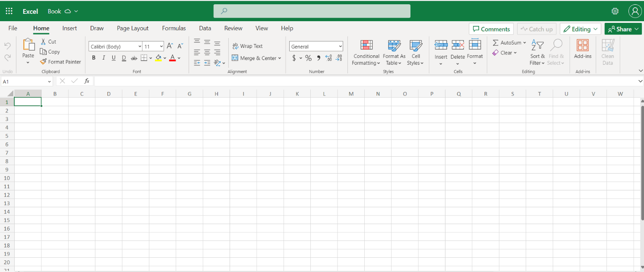Open font size dropdown
644x272 pixels.
(x=161, y=46)
